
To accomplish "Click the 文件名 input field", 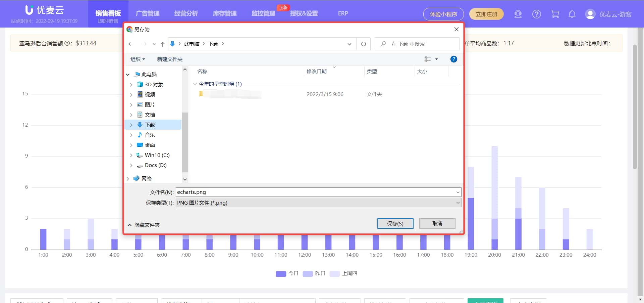I will point(315,192).
